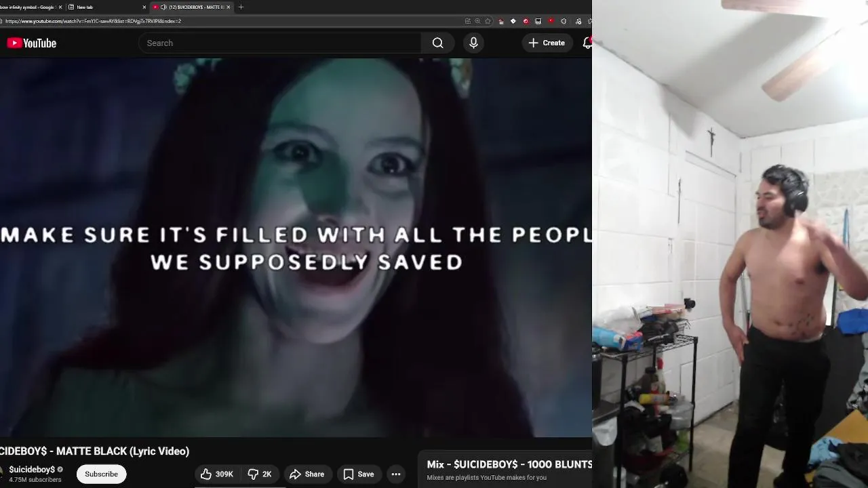Click the bookmark star in address bar
This screenshot has width=868, height=488.
[487, 21]
